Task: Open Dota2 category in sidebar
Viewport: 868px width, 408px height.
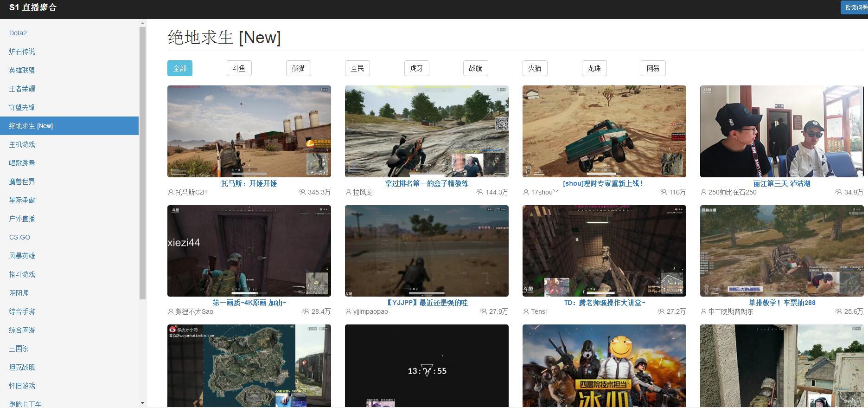Action: tap(18, 33)
